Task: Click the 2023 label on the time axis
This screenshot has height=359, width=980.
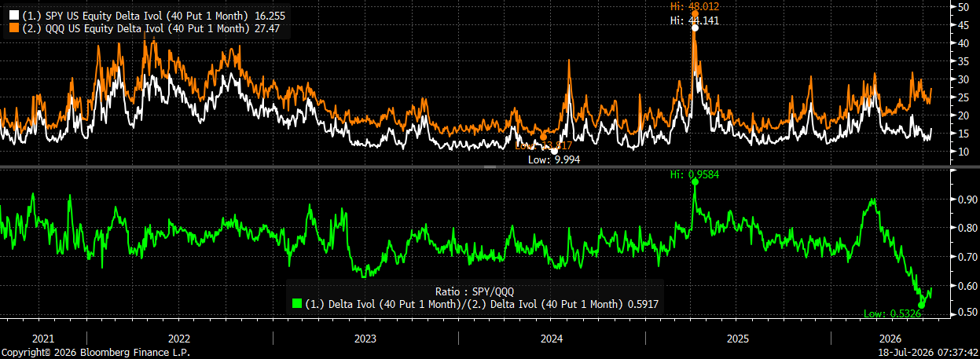Action: 365,338
